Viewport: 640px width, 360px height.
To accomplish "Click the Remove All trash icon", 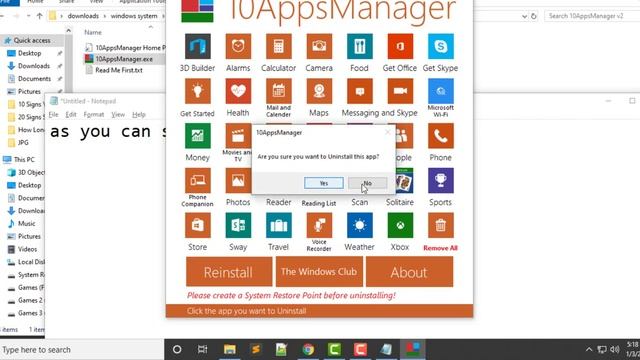I will [440, 225].
